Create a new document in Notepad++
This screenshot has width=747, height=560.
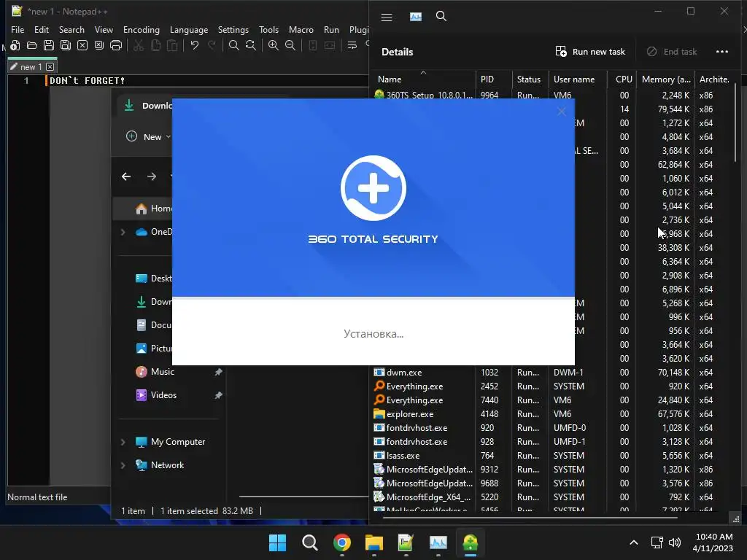pyautogui.click(x=15, y=45)
